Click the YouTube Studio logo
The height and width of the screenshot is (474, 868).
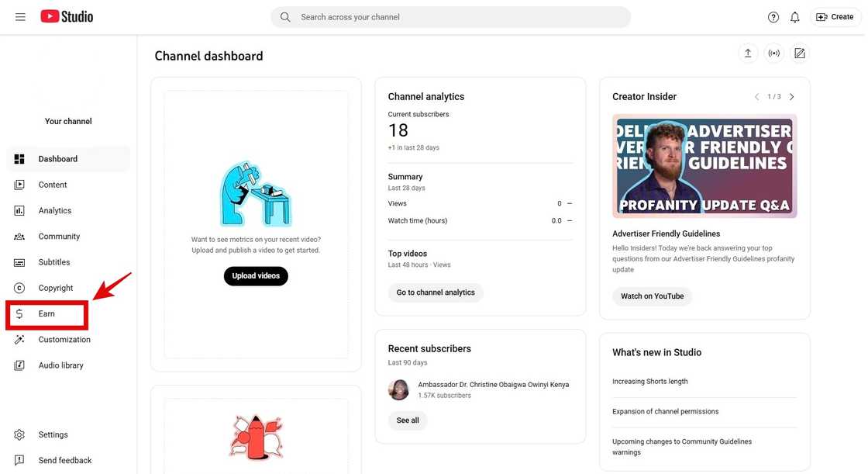coord(67,16)
